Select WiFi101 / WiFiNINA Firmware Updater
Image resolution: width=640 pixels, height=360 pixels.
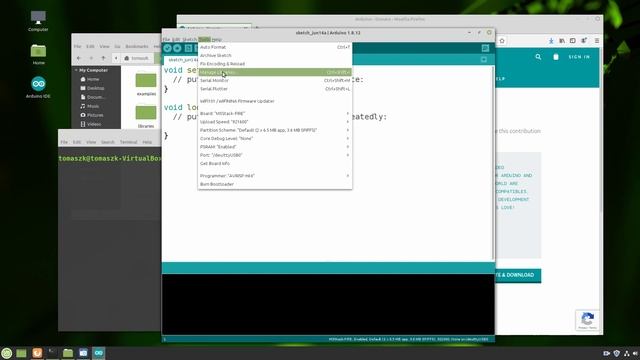click(275, 101)
